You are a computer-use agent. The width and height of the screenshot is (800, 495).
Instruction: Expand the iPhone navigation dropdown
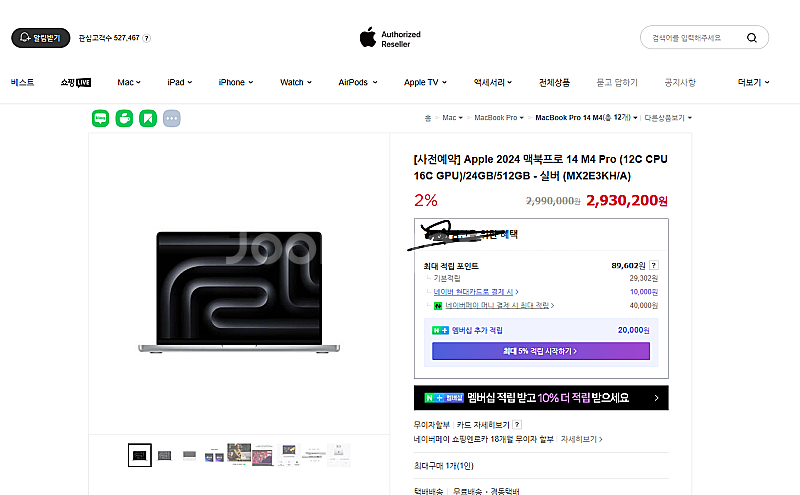coord(236,82)
